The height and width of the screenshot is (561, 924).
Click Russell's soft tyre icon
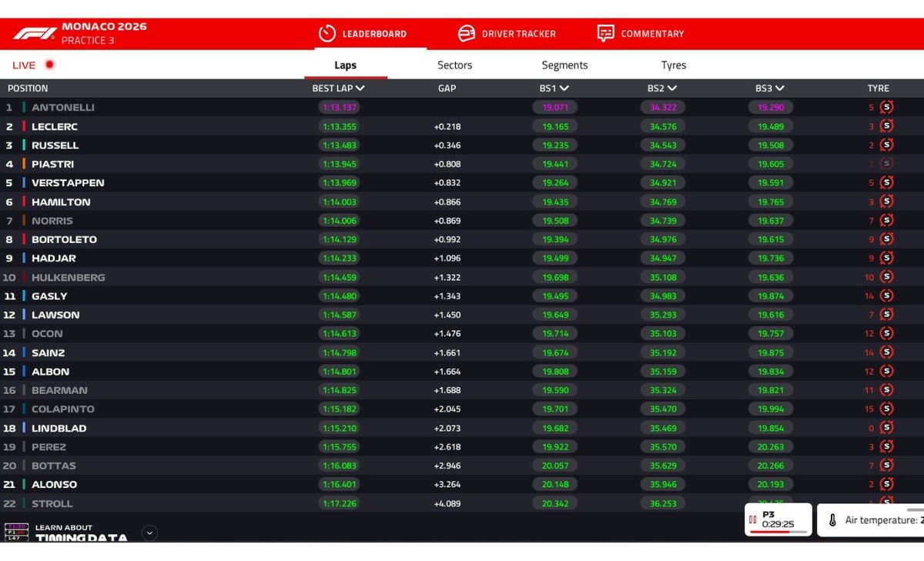886,145
